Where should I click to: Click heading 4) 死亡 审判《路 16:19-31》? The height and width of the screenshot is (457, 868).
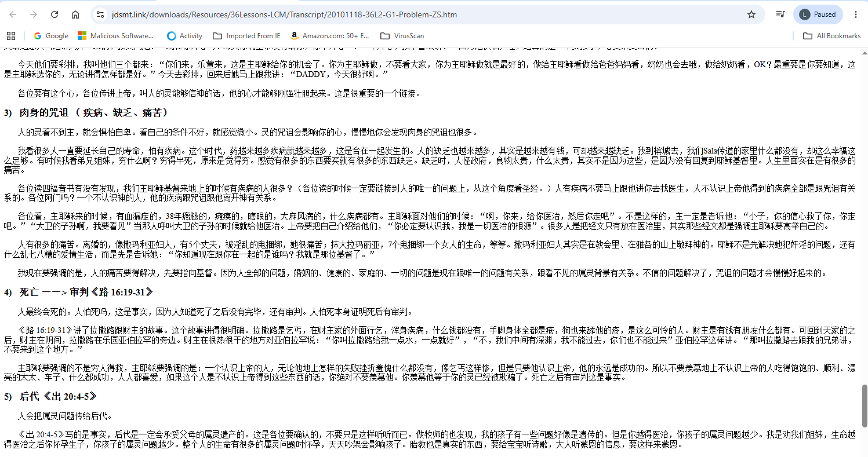[78, 292]
